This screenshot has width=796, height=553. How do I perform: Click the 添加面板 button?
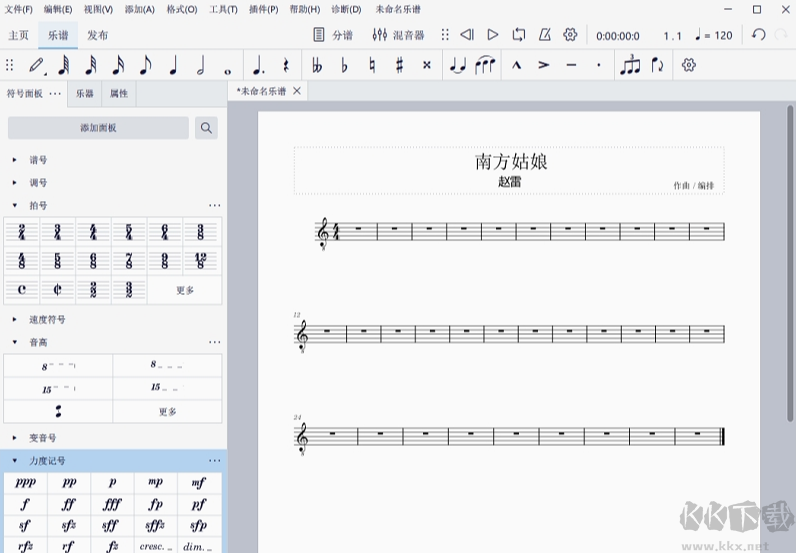point(98,128)
